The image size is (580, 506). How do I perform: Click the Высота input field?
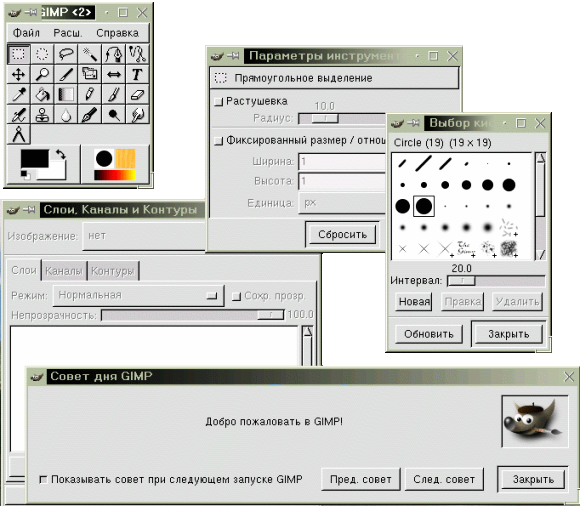point(342,181)
